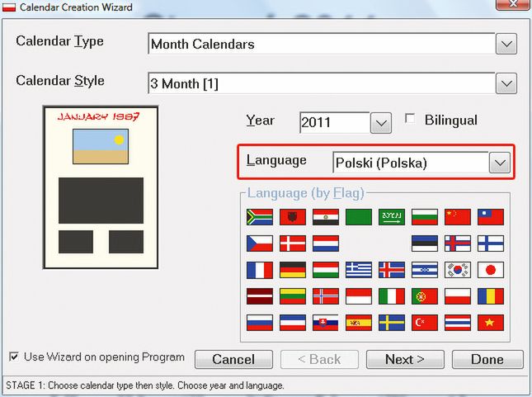Viewport: 532px width, 397px height.
Task: Choose the South Korean flag
Action: coord(458,270)
